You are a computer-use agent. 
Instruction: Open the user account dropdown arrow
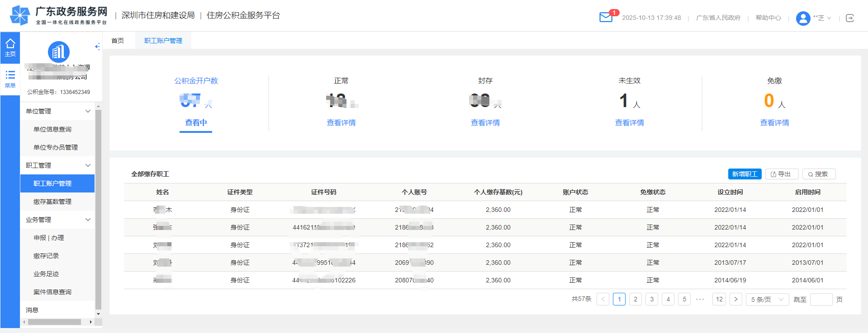click(829, 18)
